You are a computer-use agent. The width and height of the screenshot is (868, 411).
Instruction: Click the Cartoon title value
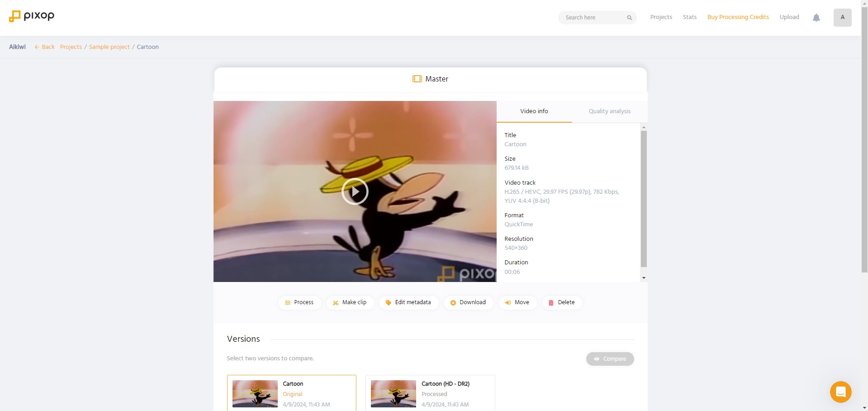515,144
